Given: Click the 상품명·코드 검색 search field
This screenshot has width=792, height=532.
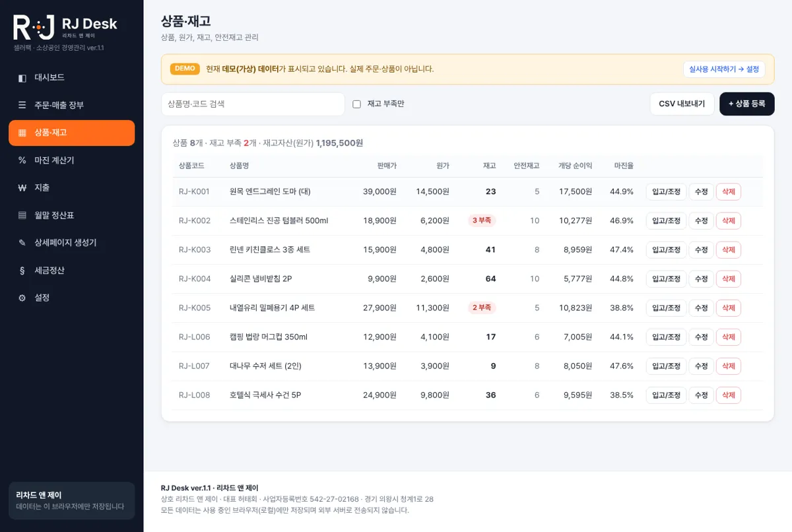Looking at the screenshot, I should [x=253, y=104].
